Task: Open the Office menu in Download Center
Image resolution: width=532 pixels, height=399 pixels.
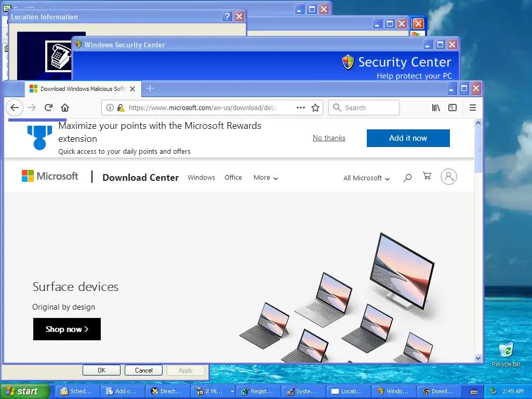Action: [233, 178]
